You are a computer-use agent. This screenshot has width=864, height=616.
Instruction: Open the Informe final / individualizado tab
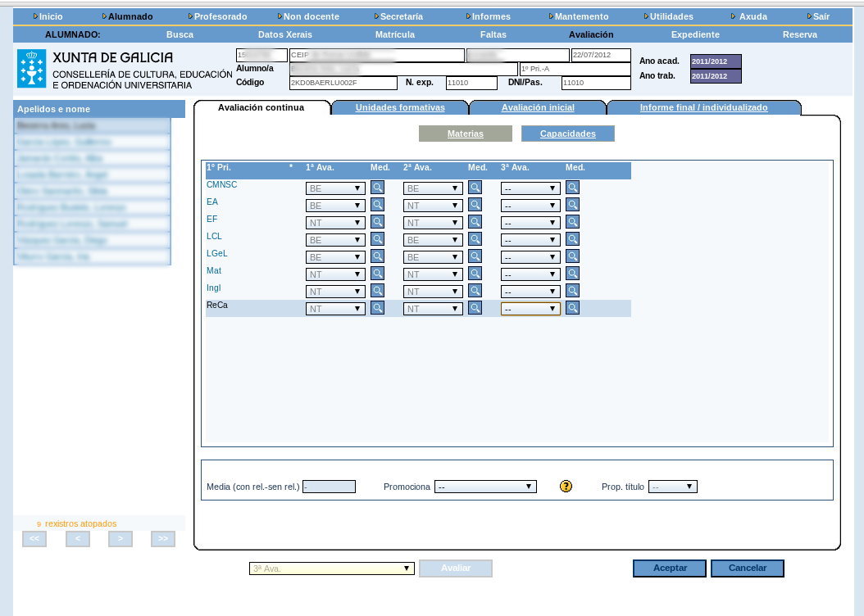pos(703,107)
